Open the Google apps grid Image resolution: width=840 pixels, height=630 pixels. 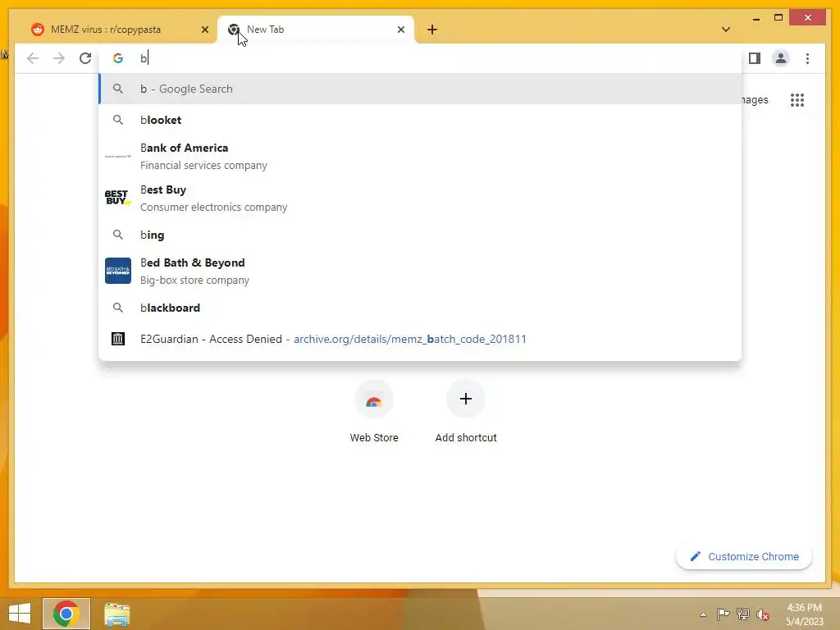(x=797, y=99)
